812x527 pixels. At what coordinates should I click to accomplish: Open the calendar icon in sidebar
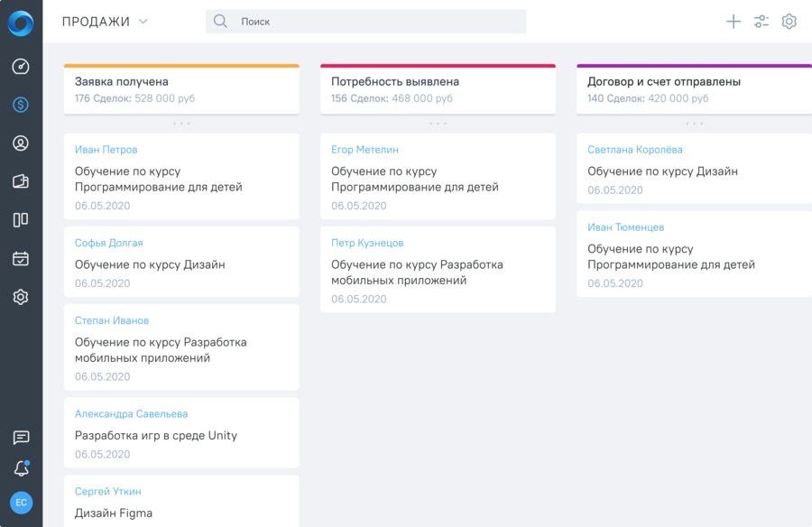pos(21,258)
